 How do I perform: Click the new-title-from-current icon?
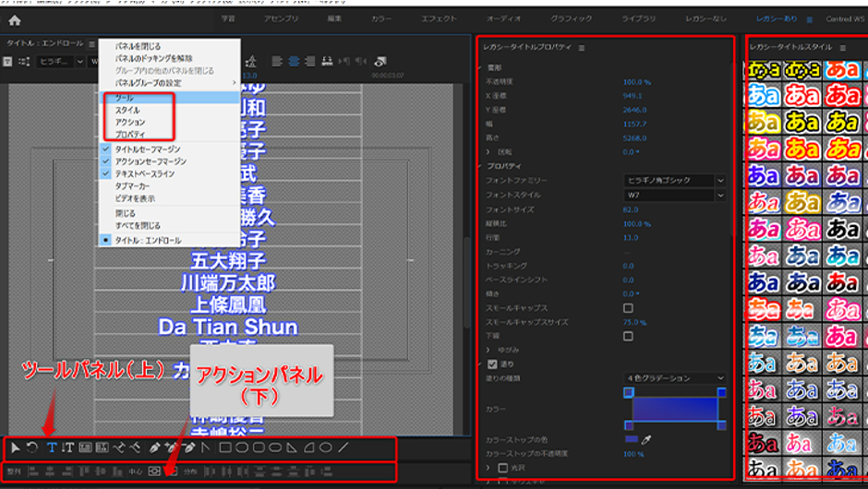(7, 62)
